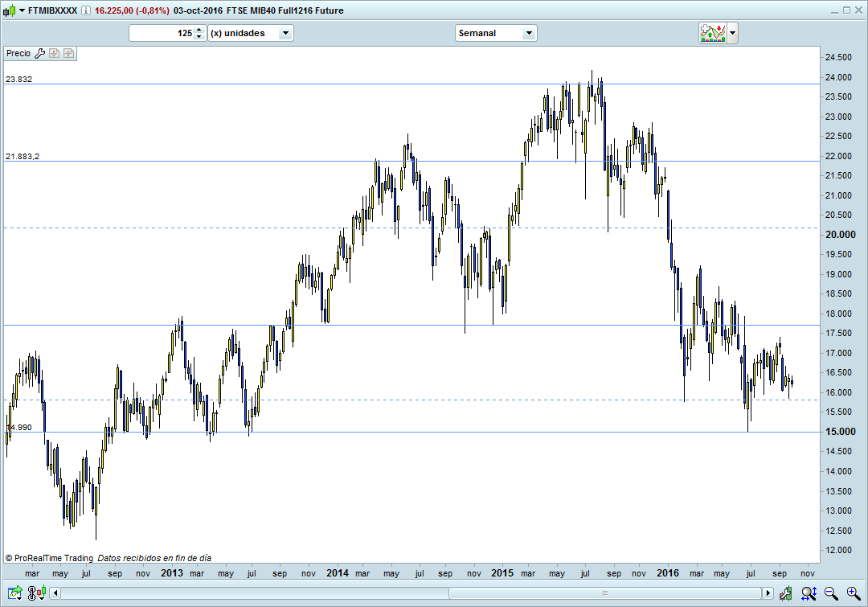
Task: Click the ProRealTime Trading copyright text
Action: click(48, 557)
